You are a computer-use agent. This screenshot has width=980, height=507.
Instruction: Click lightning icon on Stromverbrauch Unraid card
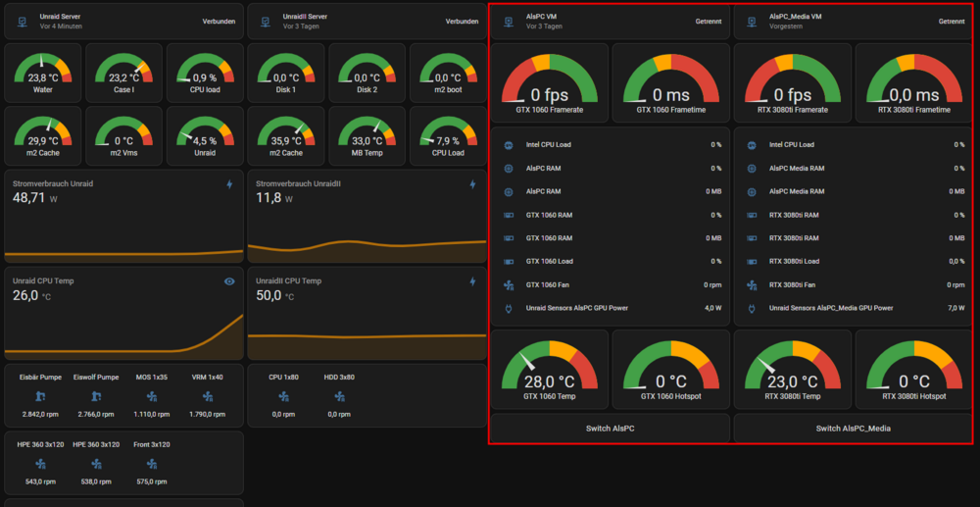(x=229, y=184)
